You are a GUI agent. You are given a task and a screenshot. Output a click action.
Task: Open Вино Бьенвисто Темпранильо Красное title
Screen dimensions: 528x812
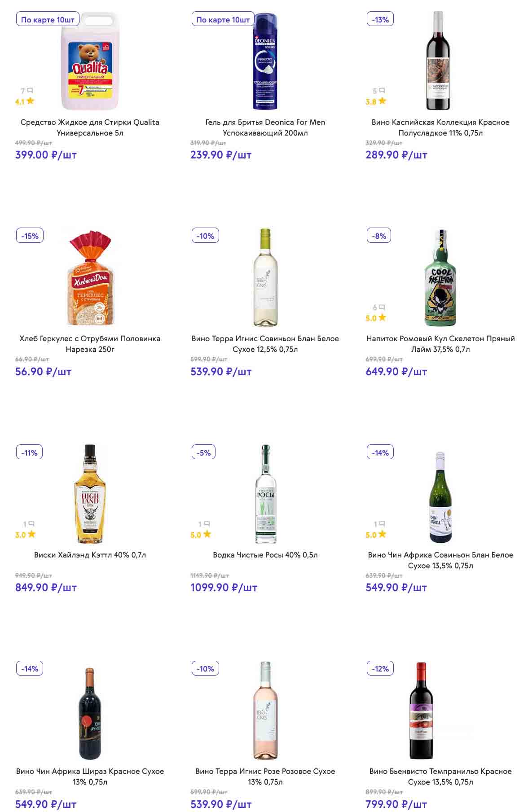(x=440, y=777)
